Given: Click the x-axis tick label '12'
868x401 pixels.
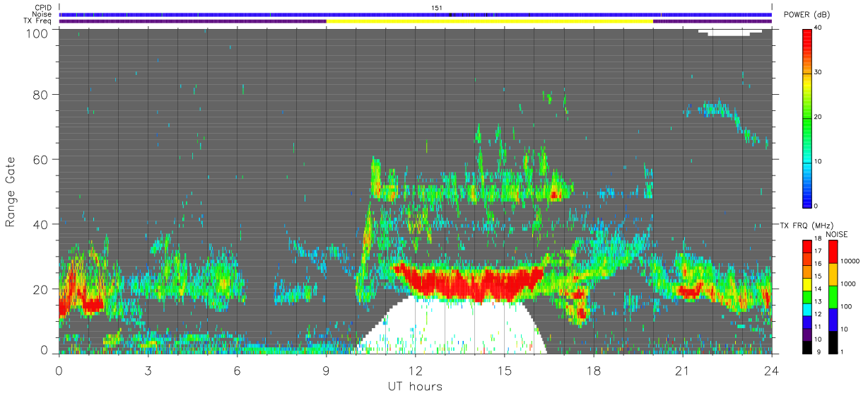Looking at the screenshot, I should (x=415, y=371).
